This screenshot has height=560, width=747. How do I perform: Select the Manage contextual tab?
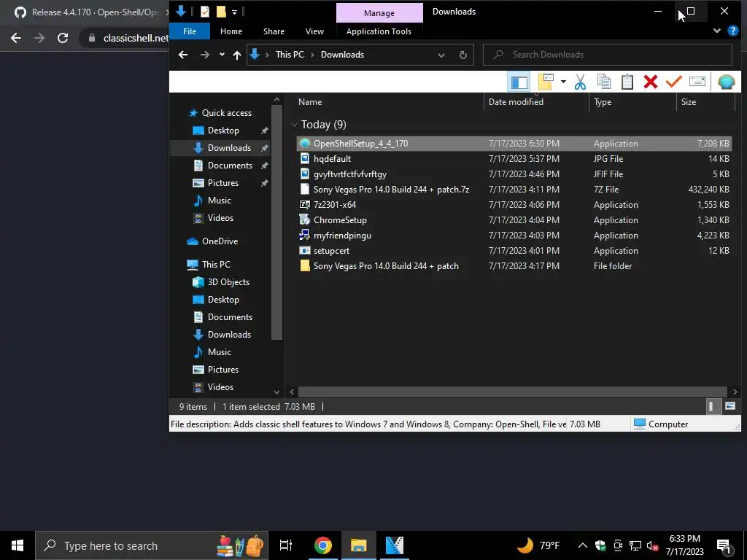click(x=379, y=13)
